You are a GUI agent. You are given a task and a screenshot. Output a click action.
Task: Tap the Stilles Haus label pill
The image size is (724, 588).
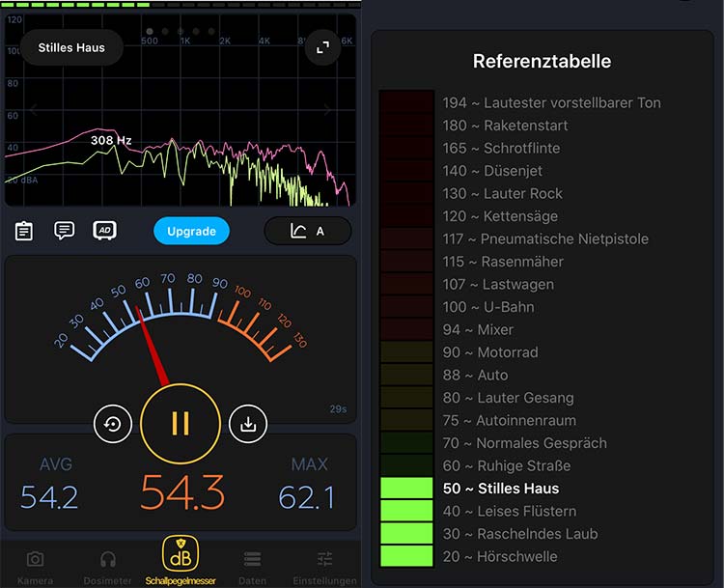[71, 47]
